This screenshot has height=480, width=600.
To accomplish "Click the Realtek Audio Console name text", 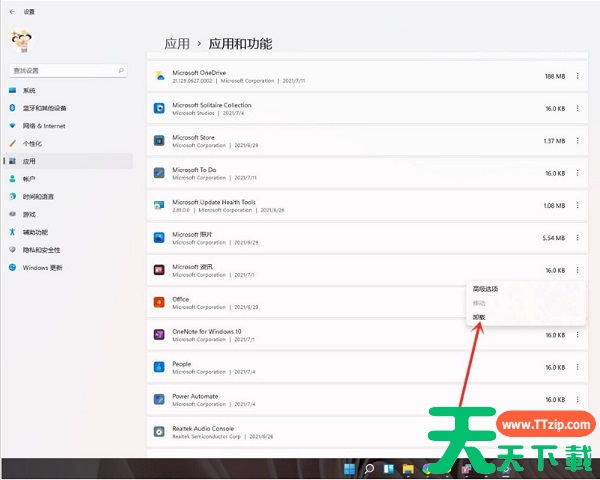I will pyautogui.click(x=203, y=428).
